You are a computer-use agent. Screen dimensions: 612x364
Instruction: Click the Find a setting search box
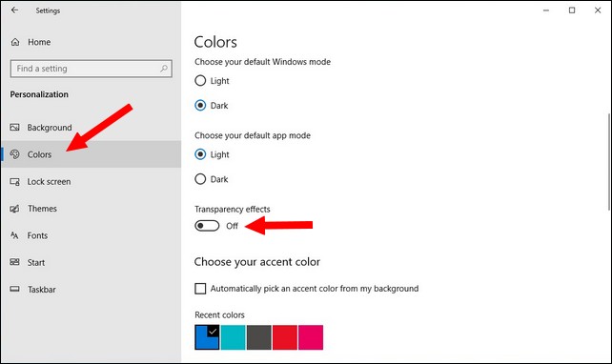(91, 69)
